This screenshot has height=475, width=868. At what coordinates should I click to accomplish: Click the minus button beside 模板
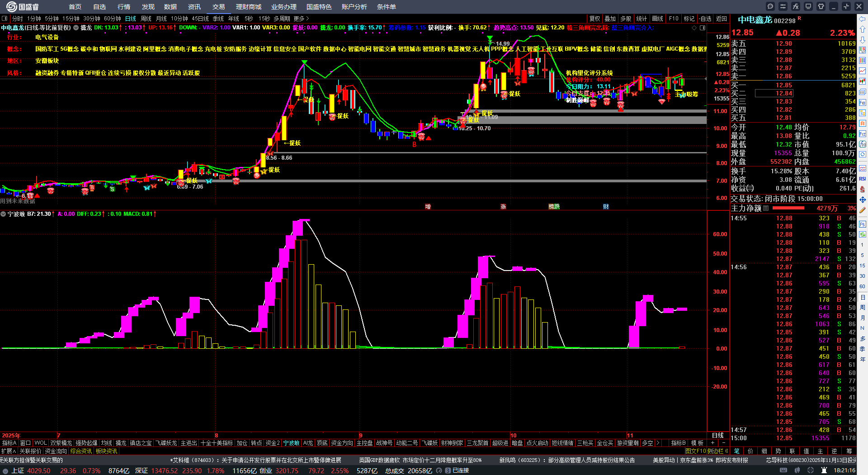coord(723,443)
